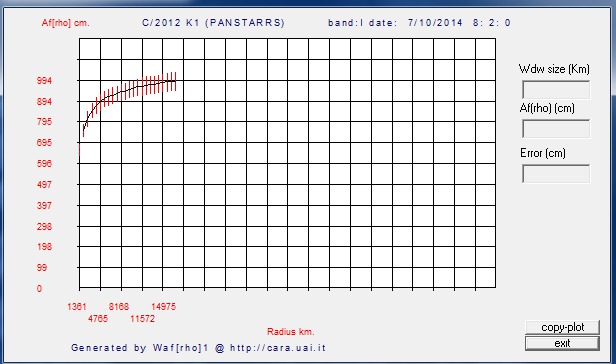Viewport: 616px width, 364px height.
Task: Click the date 7/10/2014 text
Action: pyautogui.click(x=435, y=23)
